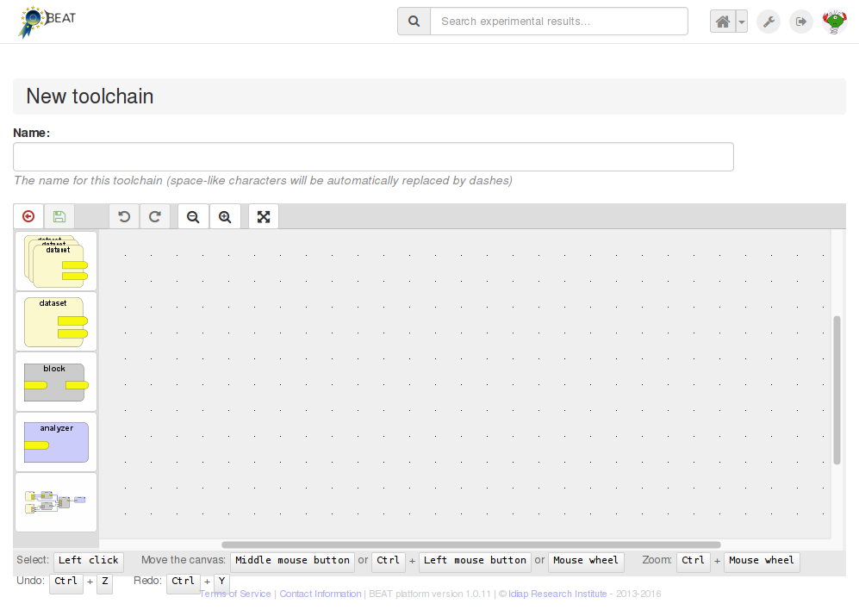Image resolution: width=859 pixels, height=616 pixels.
Task: Click the search magnifier button
Action: pos(413,21)
